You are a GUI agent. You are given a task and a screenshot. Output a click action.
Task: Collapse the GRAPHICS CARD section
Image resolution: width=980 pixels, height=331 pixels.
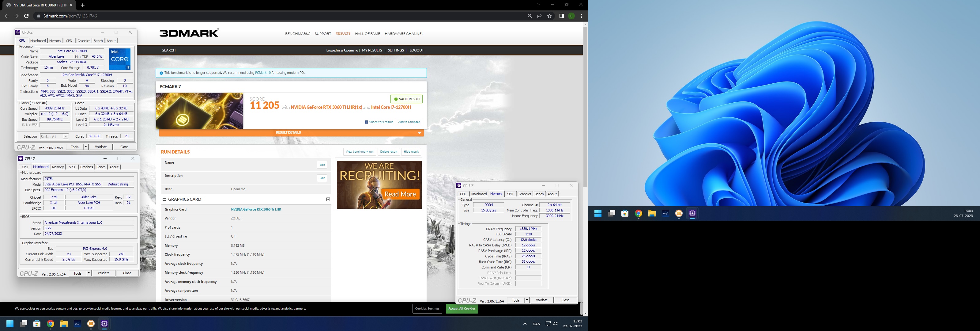[x=328, y=199]
